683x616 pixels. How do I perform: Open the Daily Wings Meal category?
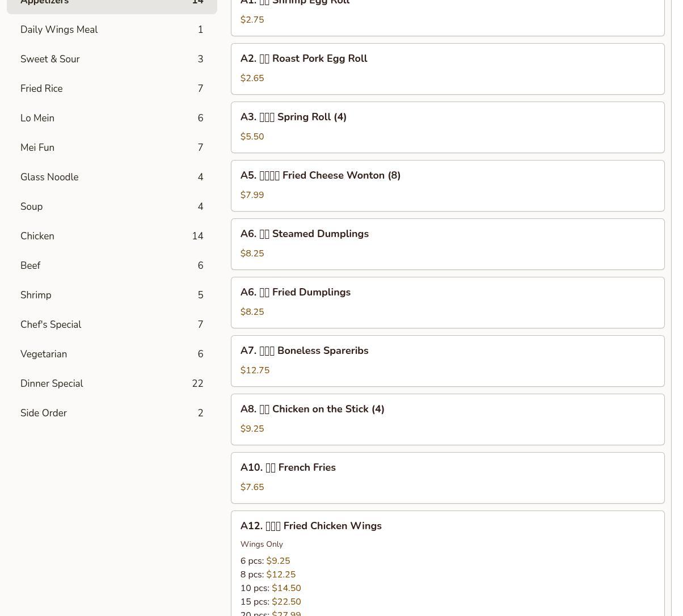[x=112, y=29]
